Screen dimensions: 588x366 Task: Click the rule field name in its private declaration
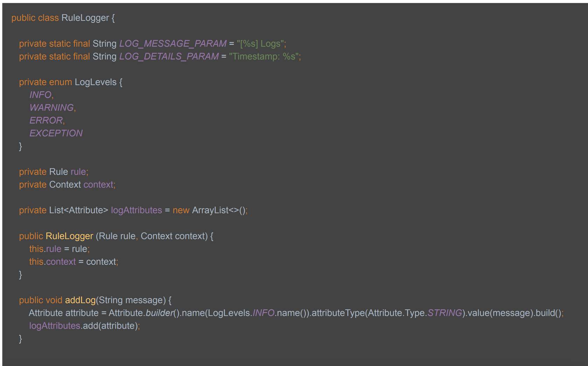[x=78, y=172]
